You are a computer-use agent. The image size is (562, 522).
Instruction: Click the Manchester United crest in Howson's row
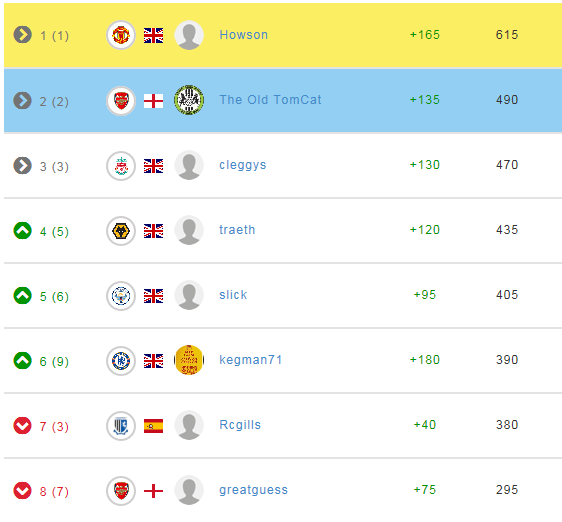(x=121, y=35)
